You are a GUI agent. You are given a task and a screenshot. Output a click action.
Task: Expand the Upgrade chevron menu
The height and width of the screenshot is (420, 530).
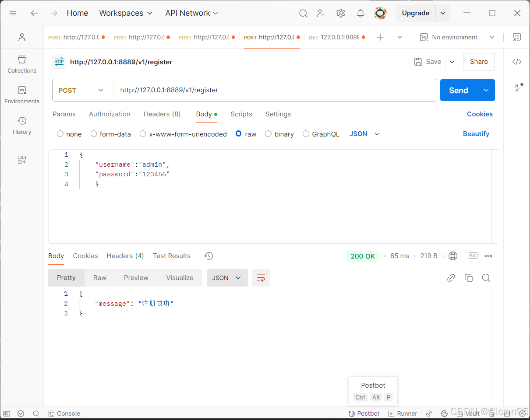click(443, 13)
